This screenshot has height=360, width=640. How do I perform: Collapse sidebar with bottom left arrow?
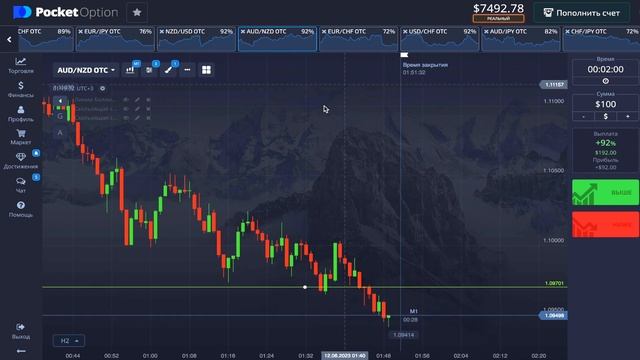(x=21, y=351)
